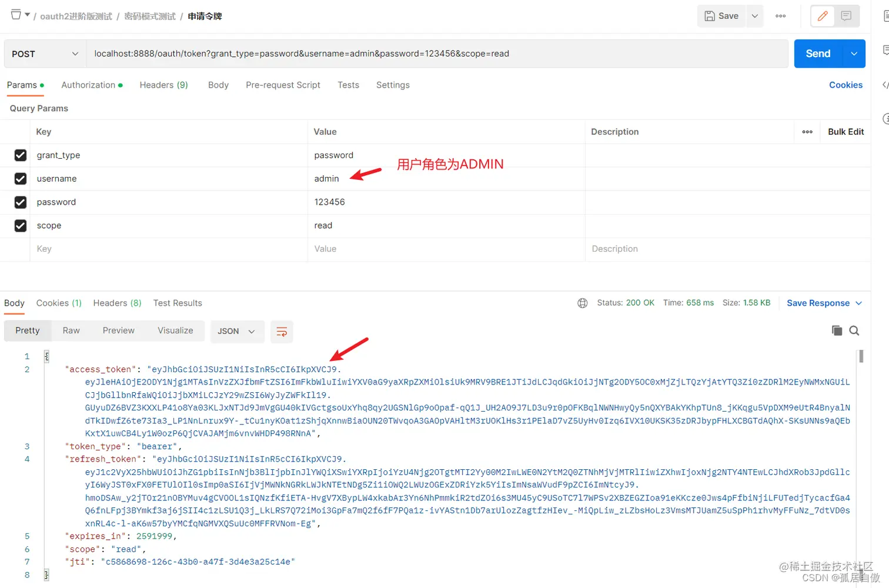The width and height of the screenshot is (889, 588).
Task: Click the value cell containing read
Action: point(446,226)
